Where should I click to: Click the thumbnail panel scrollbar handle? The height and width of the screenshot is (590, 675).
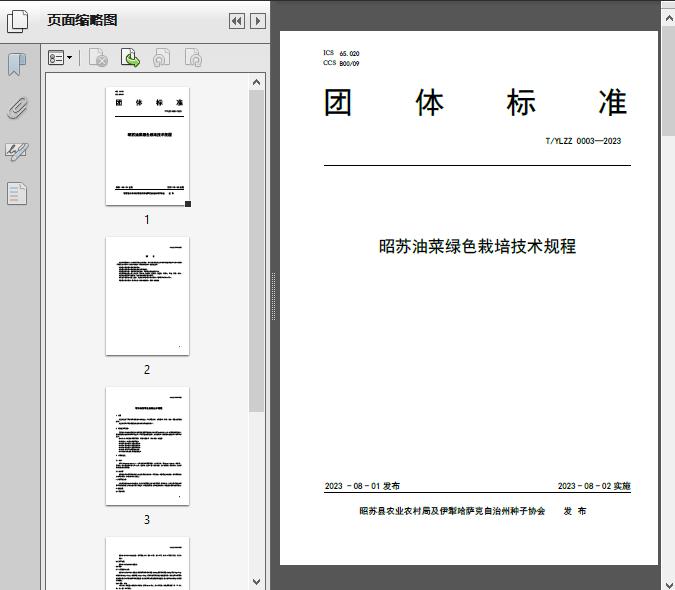point(257,251)
